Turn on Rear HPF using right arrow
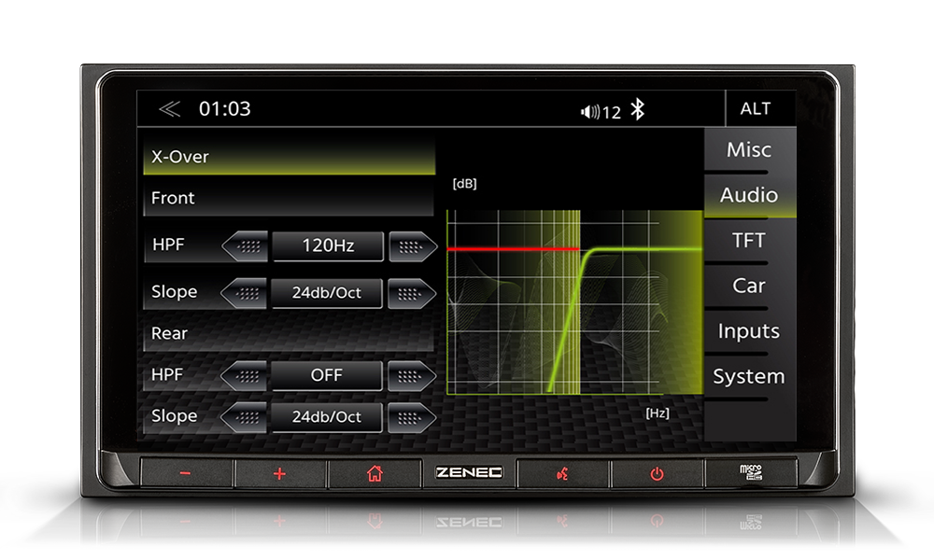This screenshot has height=560, width=934. [x=412, y=375]
